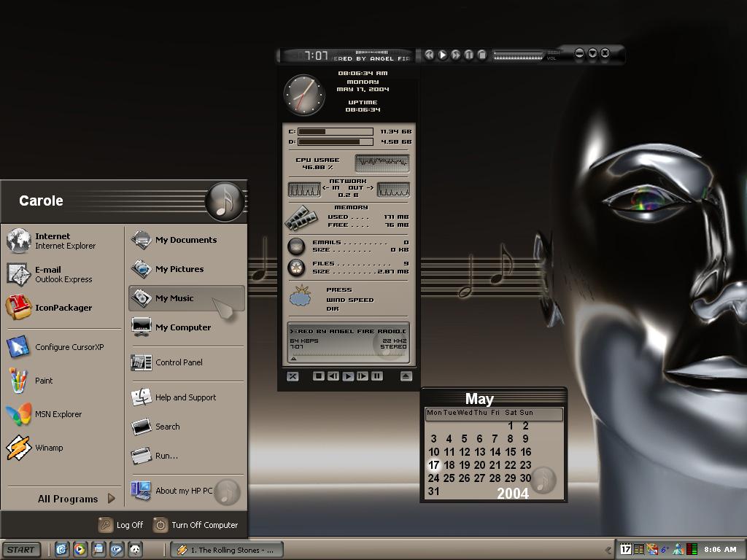This screenshot has height=560, width=747.
Task: Pause playback in the desktop widget controls
Action: pyautogui.click(x=377, y=376)
